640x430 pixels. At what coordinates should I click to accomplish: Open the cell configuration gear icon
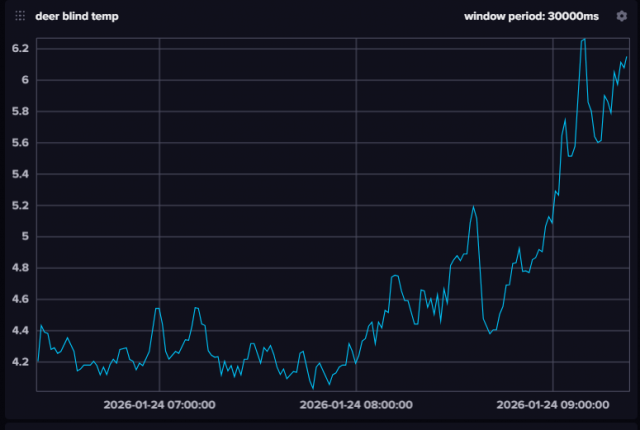pyautogui.click(x=621, y=16)
